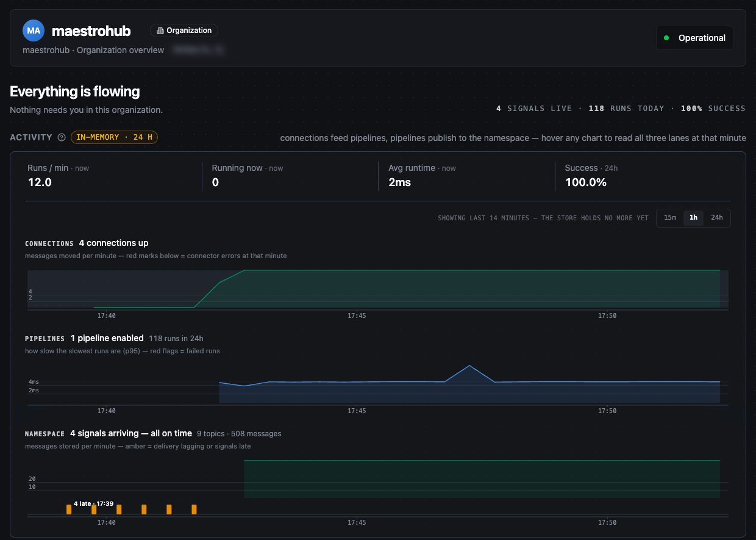Switch the time range to 15m
Viewport: 756px width, 540px height.
(670, 218)
